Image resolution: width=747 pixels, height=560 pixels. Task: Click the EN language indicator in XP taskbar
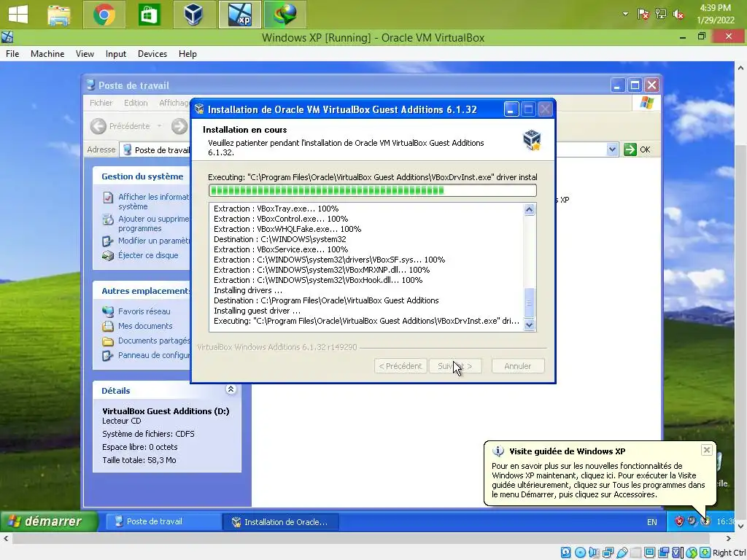click(x=651, y=522)
